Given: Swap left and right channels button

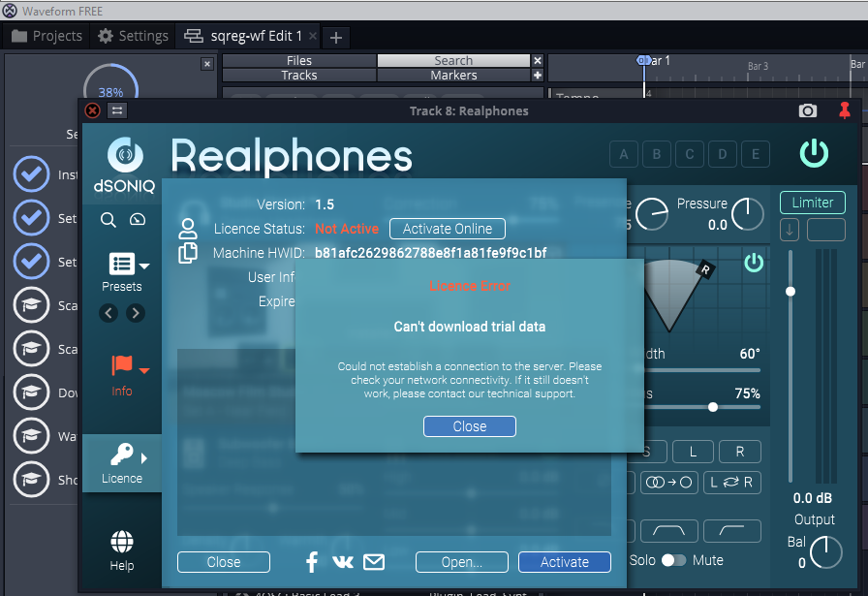Looking at the screenshot, I should click(x=731, y=483).
